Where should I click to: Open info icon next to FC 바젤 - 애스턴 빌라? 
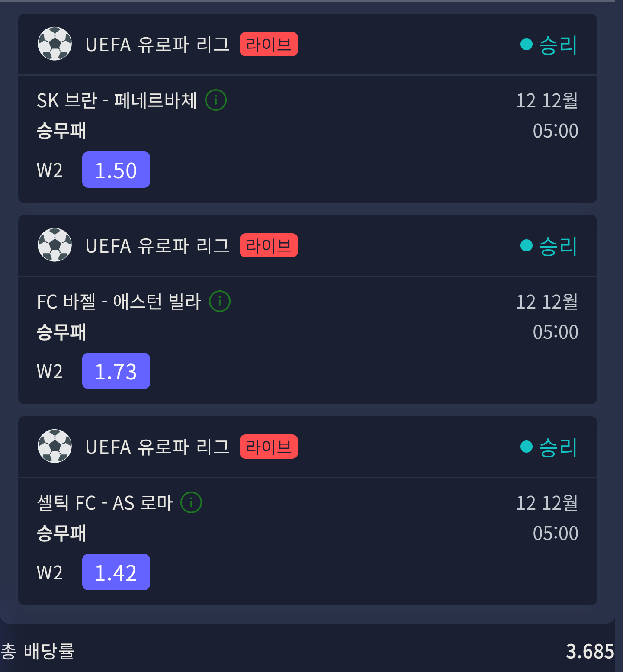(x=220, y=301)
